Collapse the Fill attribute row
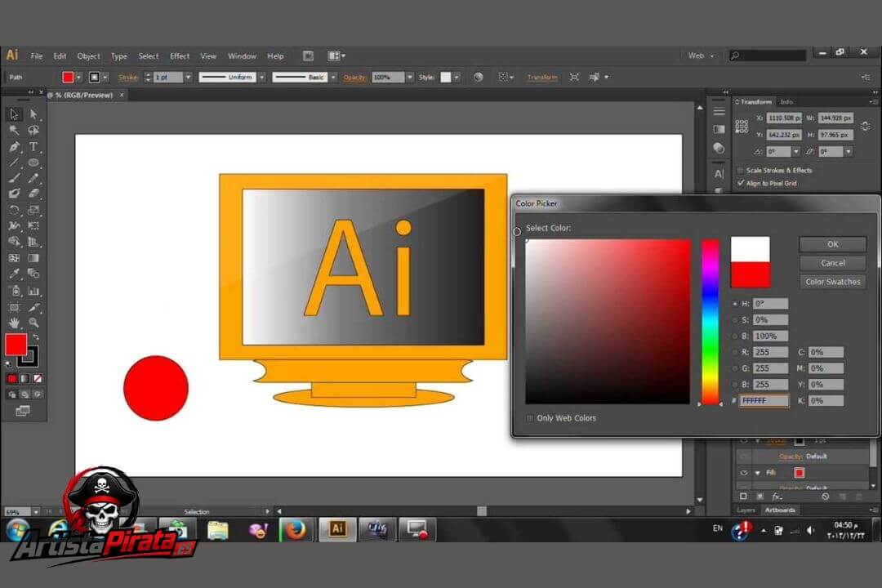Viewport: 882px width, 588px height. [758, 473]
